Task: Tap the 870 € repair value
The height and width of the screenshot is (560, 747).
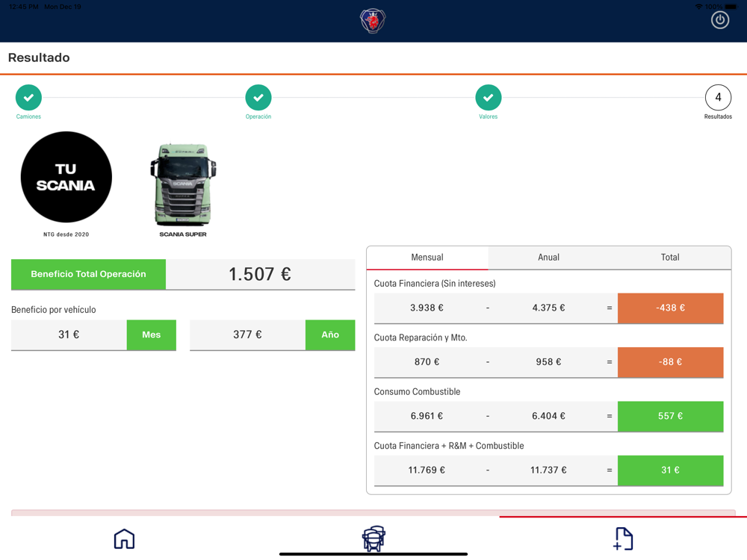Action: coord(427,362)
